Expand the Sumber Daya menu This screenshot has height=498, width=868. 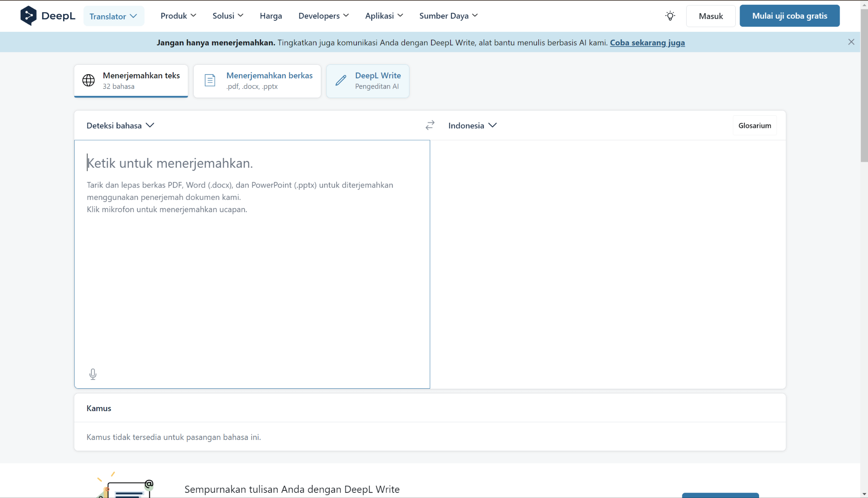448,16
